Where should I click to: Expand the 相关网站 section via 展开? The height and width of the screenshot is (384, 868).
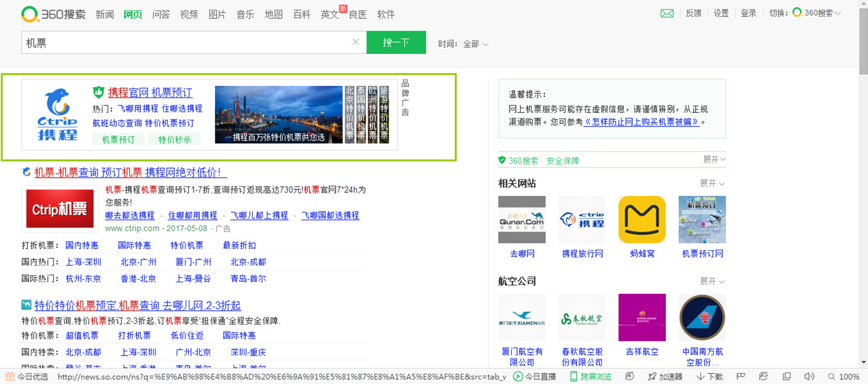click(712, 183)
